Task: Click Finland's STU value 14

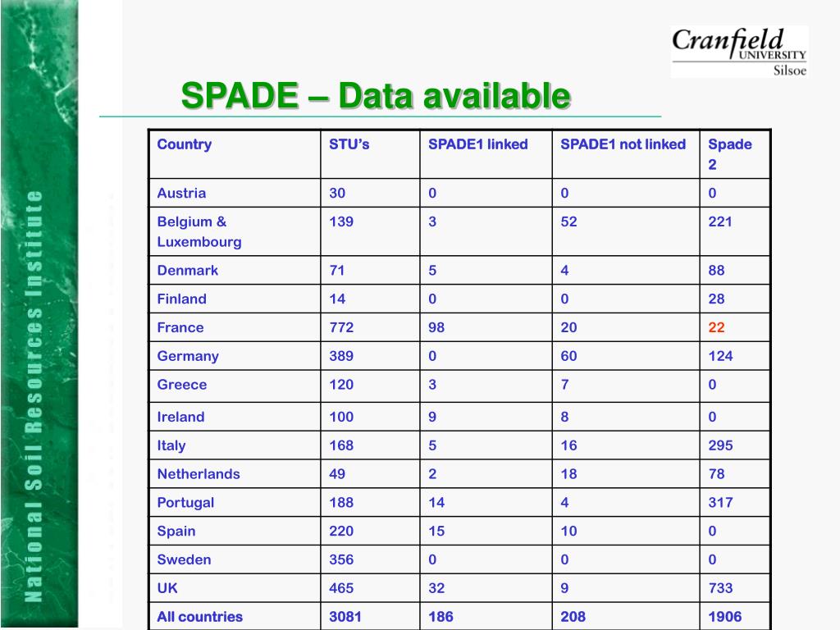Action: 337,299
